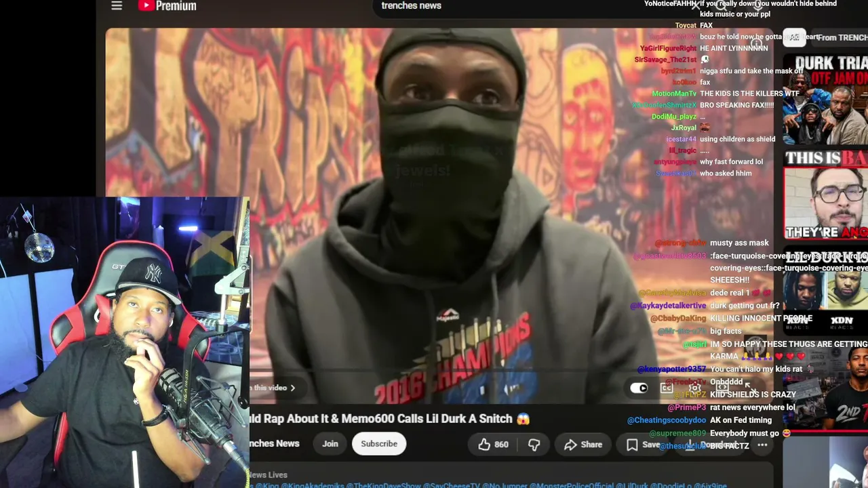Open the video info card icon
Image resolution: width=868 pixels, height=488 pixels.
pyautogui.click(x=755, y=44)
